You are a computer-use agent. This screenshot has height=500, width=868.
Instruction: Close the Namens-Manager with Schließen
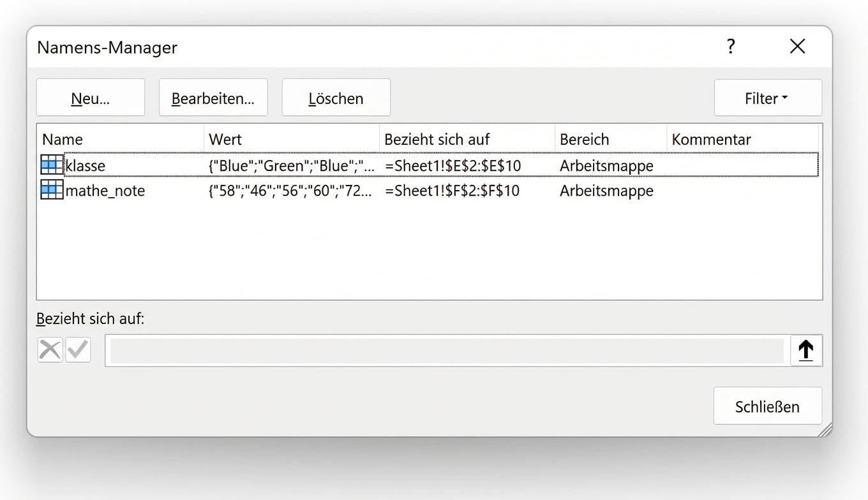coord(767,406)
